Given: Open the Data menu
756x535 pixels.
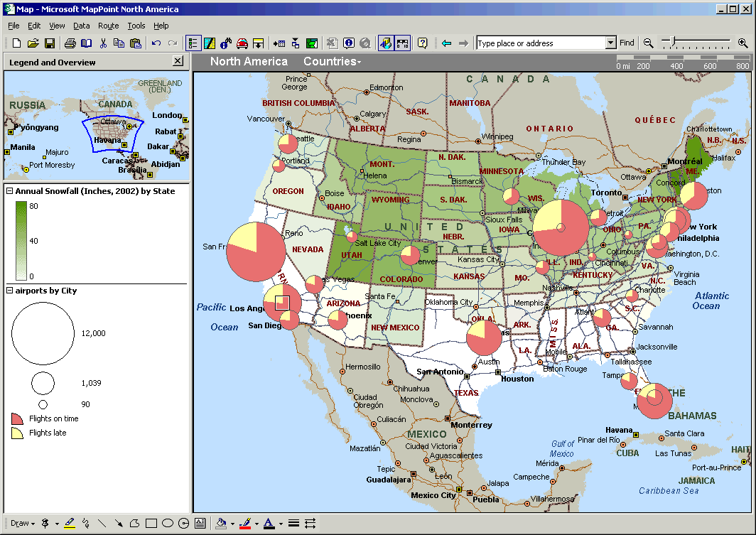Looking at the screenshot, I should (82, 26).
